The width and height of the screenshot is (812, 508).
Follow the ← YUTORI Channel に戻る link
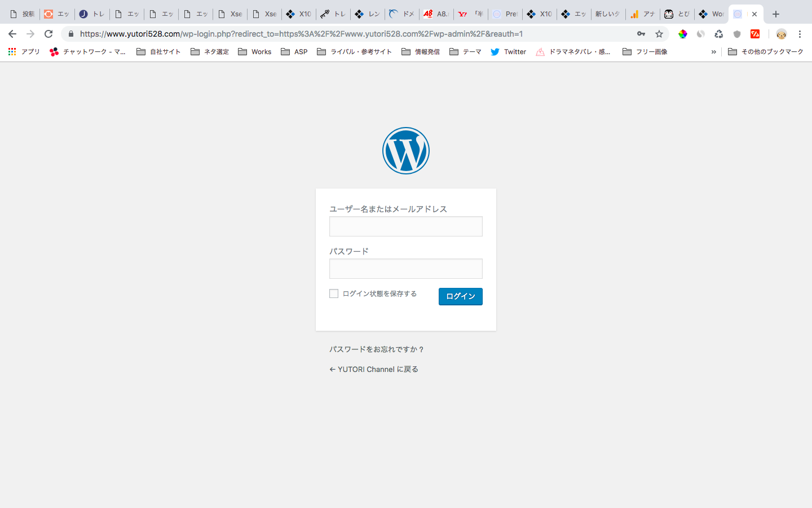pyautogui.click(x=374, y=369)
